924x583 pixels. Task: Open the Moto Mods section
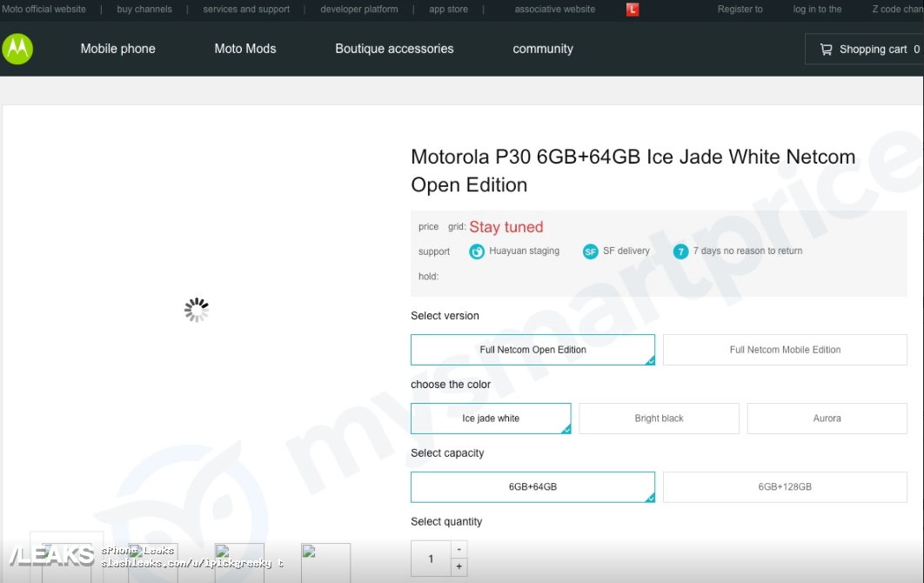tap(244, 49)
